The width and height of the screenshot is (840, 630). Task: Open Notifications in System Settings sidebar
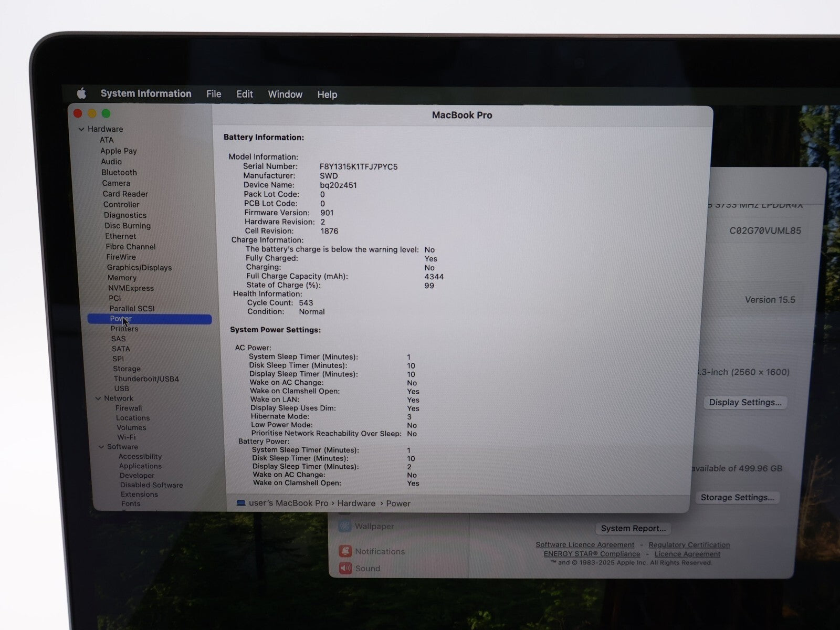click(x=372, y=551)
